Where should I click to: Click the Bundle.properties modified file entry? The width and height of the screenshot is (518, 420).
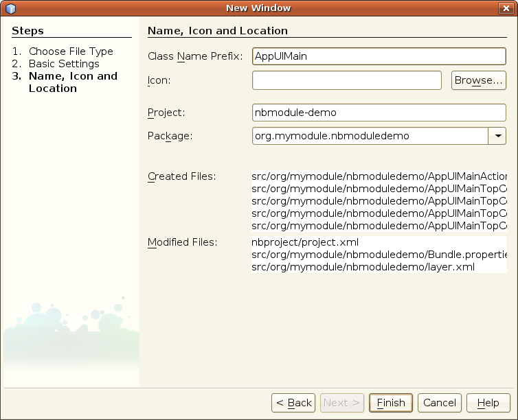379,255
